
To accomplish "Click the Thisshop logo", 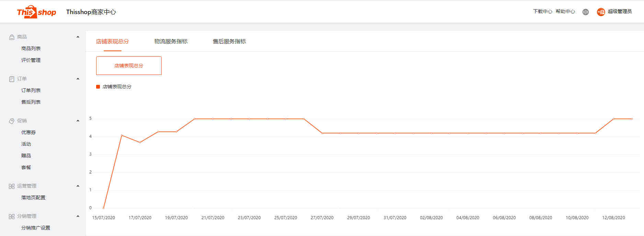I will click(x=36, y=12).
